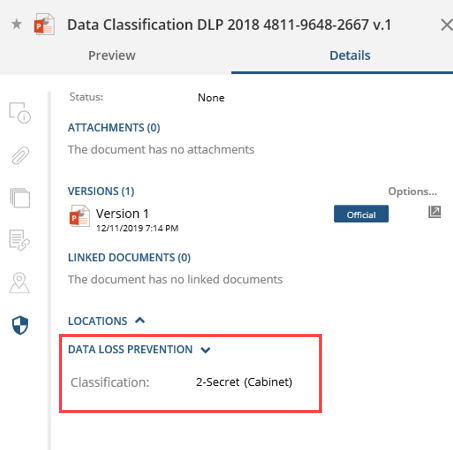Toggle the LOCATIONS section chevron
The image size is (453, 450).
140,321
